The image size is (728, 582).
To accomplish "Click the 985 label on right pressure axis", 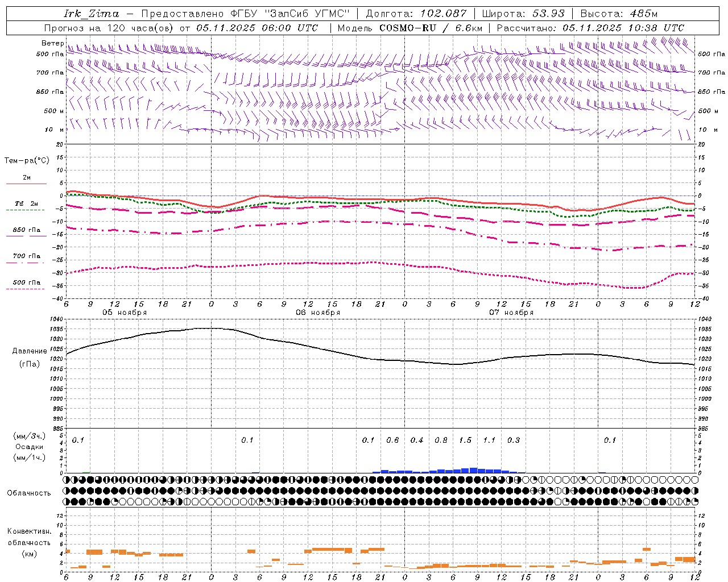I will 704,429.
